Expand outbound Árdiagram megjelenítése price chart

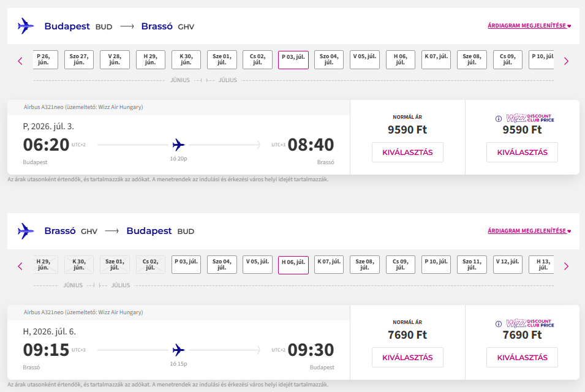[529, 26]
